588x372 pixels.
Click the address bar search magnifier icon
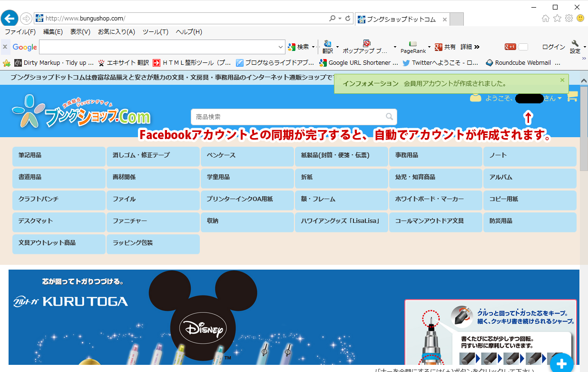point(332,19)
